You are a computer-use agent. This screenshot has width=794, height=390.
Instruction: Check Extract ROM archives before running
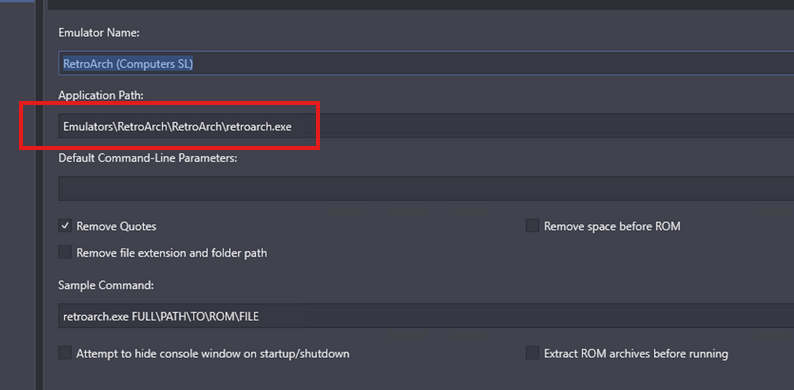tap(532, 353)
